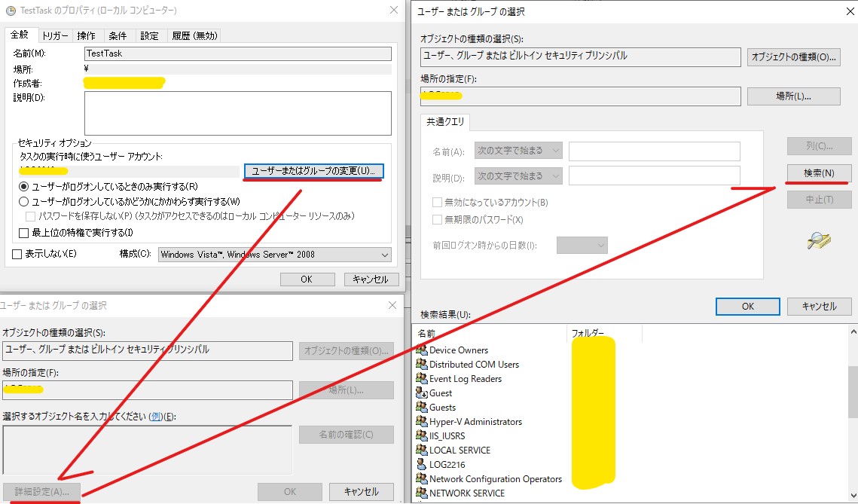Open the 説明 condition dropdown 次の文字で始まる
Screen dimensions: 858x504
tap(518, 176)
